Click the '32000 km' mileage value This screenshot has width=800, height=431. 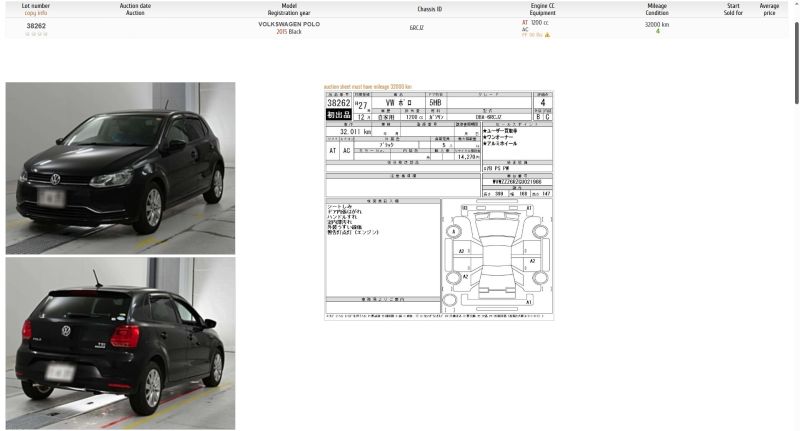point(657,24)
